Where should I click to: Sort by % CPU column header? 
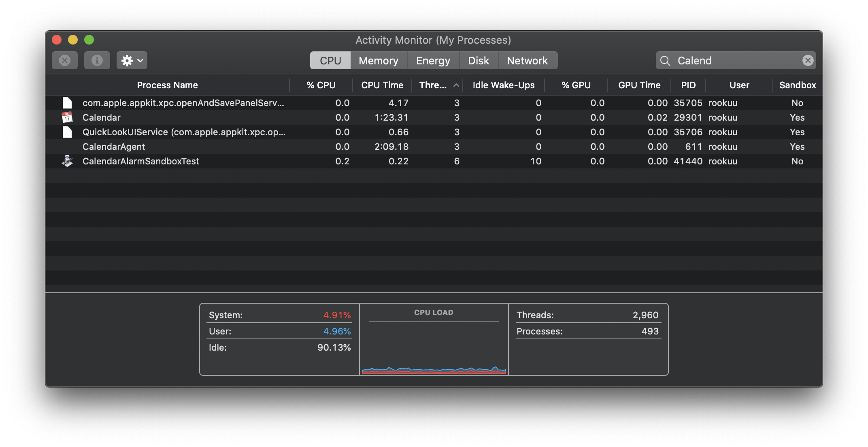point(321,85)
